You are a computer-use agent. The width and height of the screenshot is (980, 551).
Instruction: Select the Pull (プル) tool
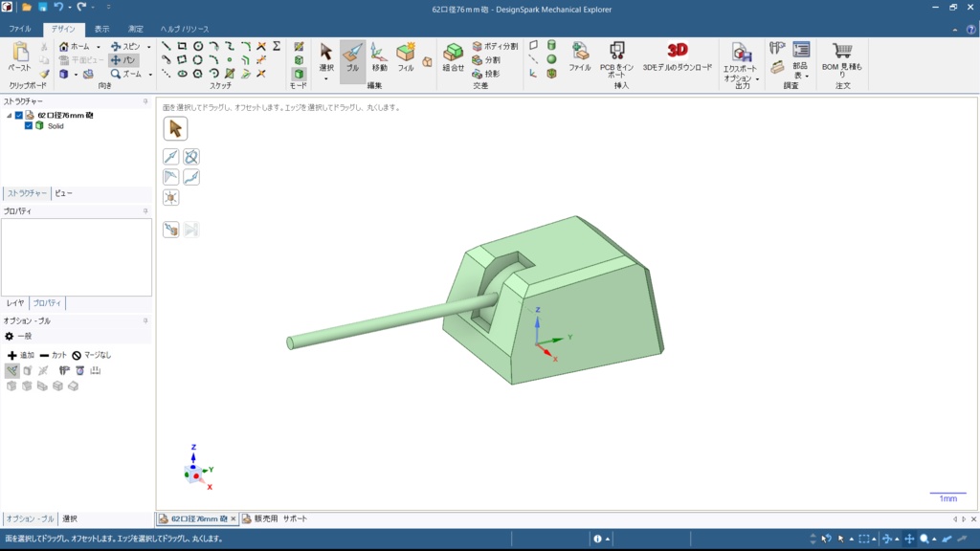352,61
